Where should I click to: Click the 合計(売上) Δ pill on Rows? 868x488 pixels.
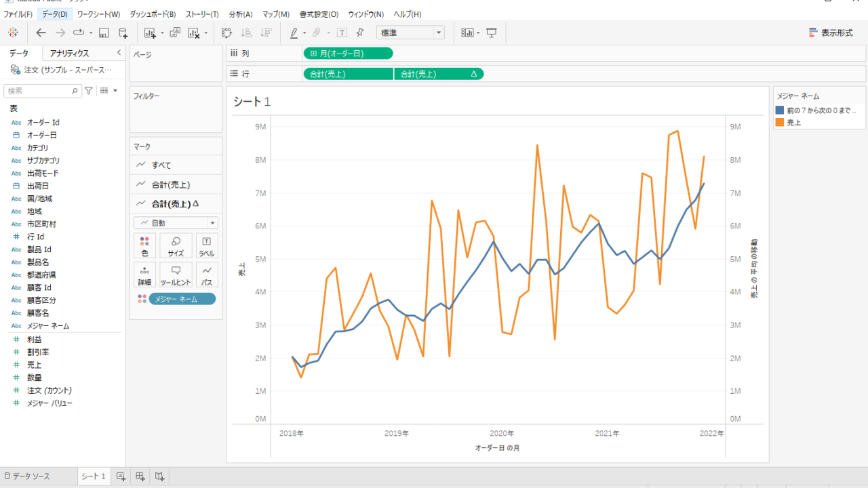[x=439, y=74]
